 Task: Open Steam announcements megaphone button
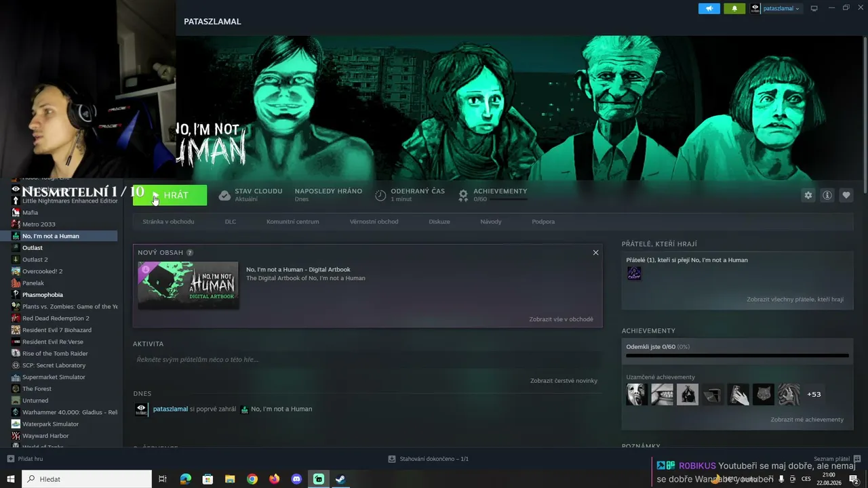point(709,9)
